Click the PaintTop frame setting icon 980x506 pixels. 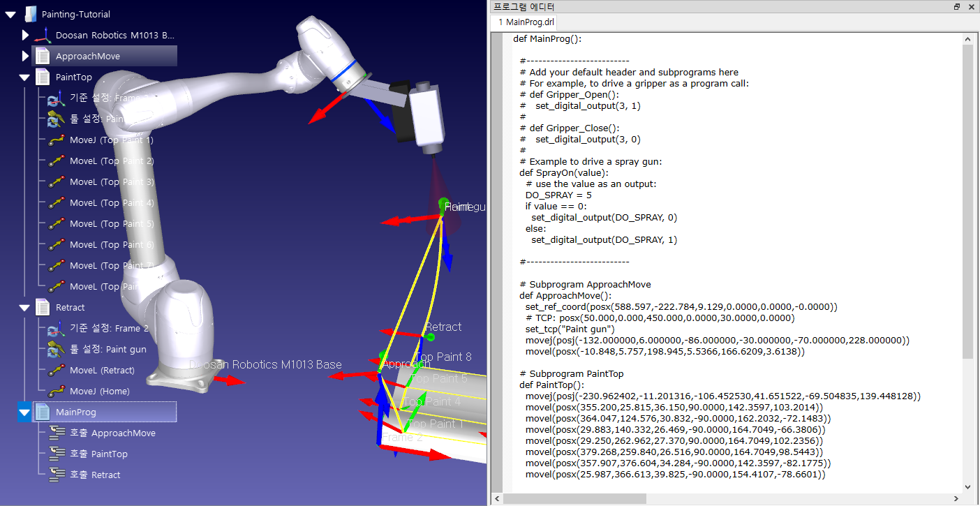coord(57,98)
